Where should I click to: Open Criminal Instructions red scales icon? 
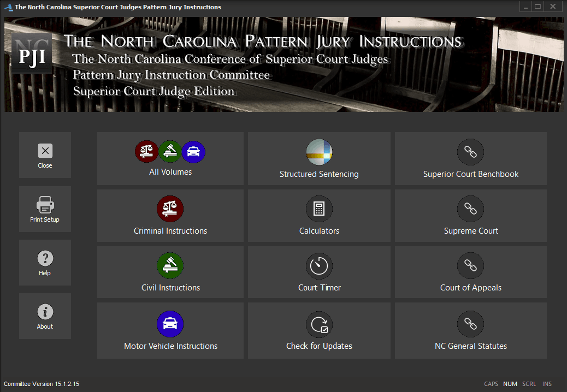(170, 209)
